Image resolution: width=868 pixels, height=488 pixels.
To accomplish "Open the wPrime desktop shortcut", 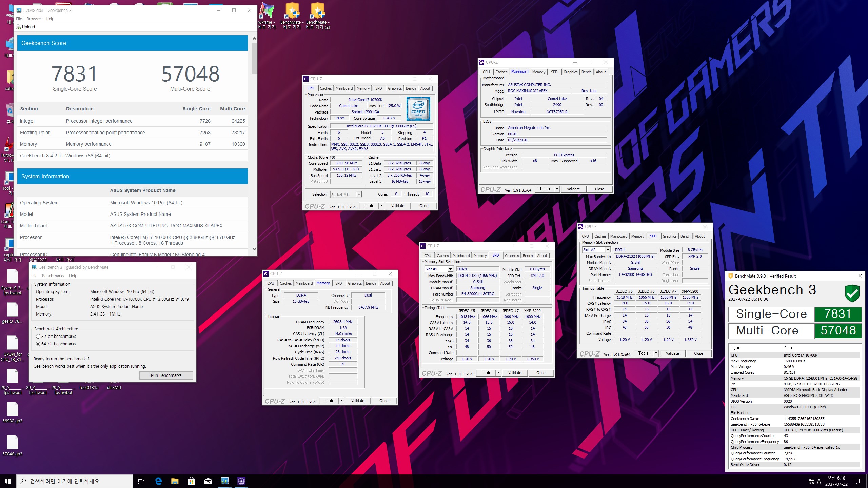I will coord(267,16).
